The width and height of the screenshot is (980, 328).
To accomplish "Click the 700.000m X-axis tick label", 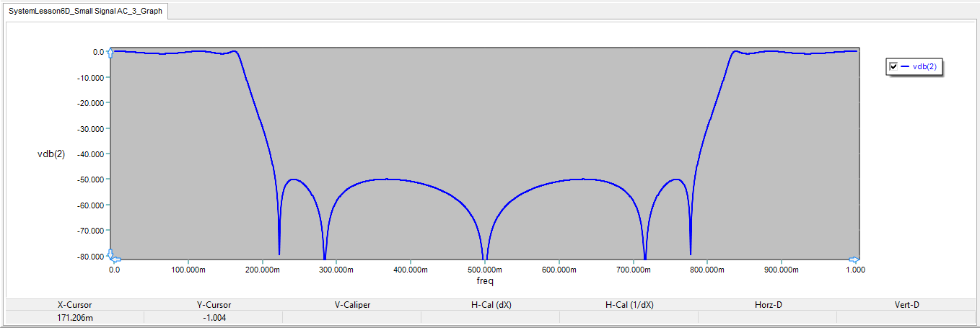I will [633, 270].
